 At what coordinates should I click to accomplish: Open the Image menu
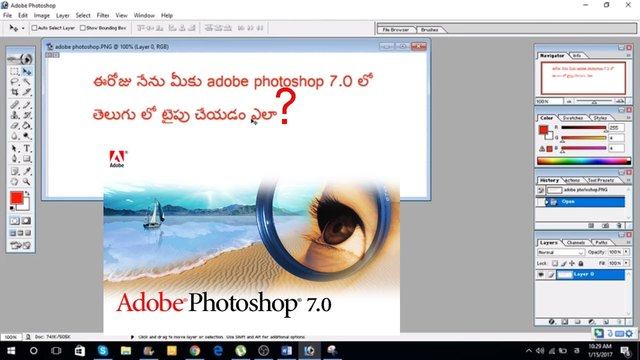[x=42, y=16]
